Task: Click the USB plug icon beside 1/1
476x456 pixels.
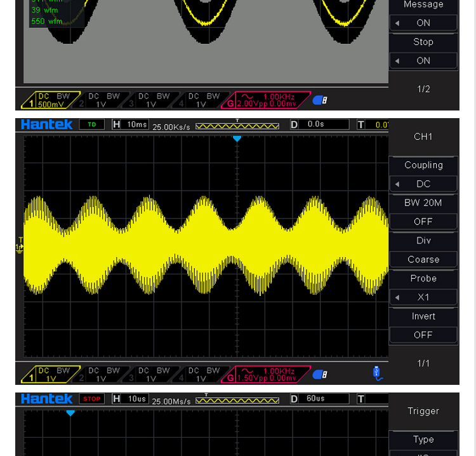Action: (x=377, y=373)
